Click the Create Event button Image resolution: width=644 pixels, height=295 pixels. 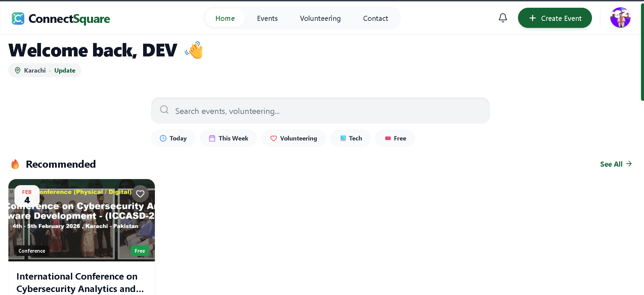pyautogui.click(x=555, y=18)
